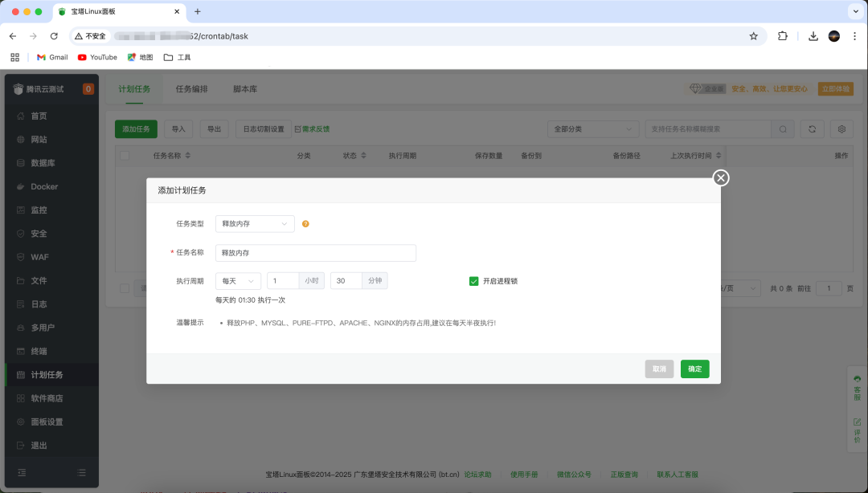Open column settings via the gear icon

coord(841,128)
